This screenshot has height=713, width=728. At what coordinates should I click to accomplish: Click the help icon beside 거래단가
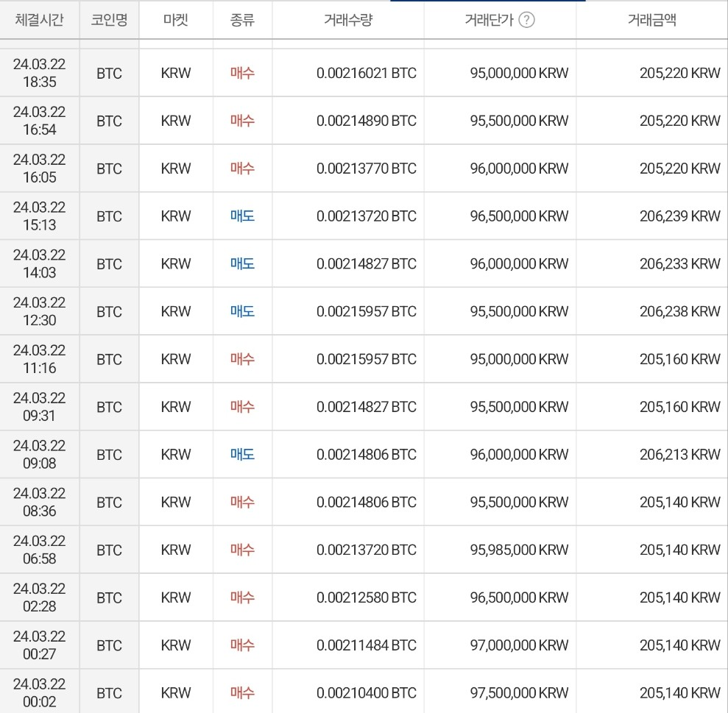526,20
